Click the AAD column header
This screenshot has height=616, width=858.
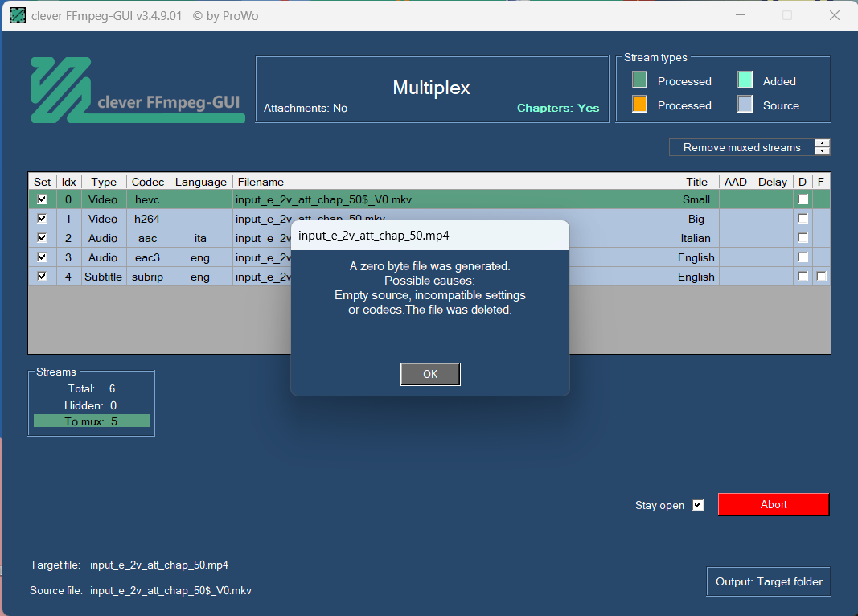(x=736, y=182)
